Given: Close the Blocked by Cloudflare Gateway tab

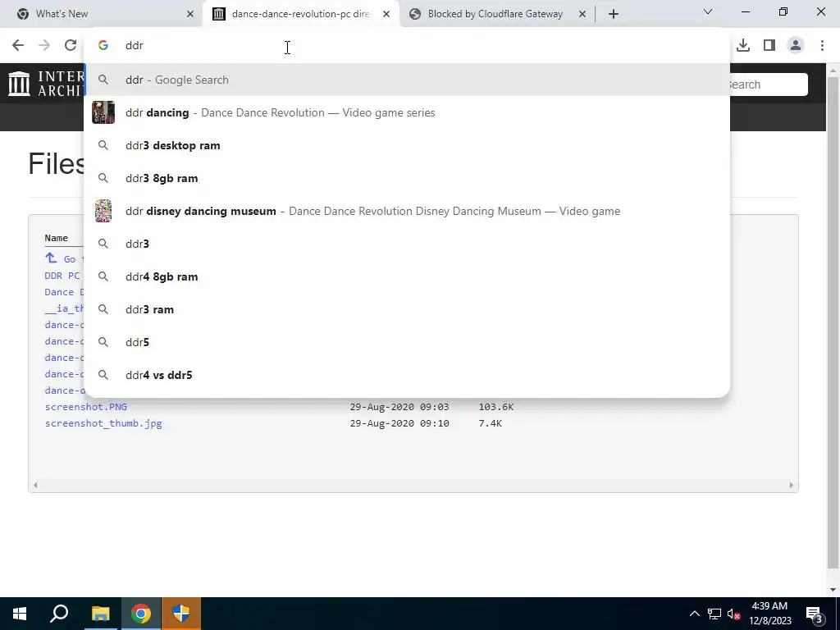Looking at the screenshot, I should pos(582,14).
